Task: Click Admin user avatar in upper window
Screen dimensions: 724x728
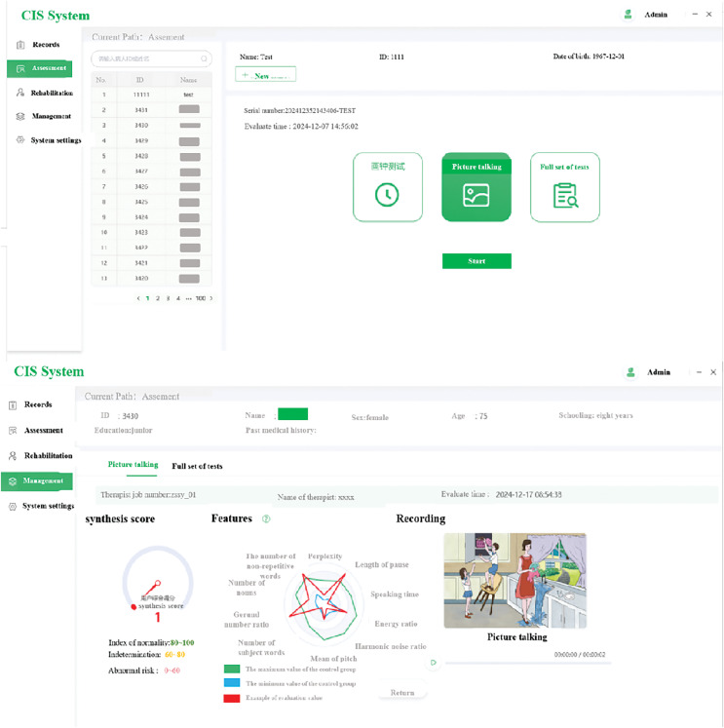Action: coord(628,15)
